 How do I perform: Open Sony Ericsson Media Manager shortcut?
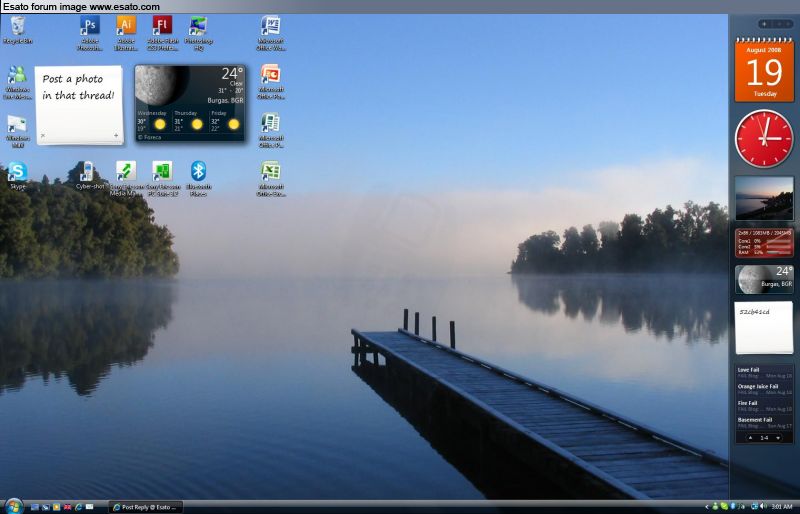coord(126,179)
